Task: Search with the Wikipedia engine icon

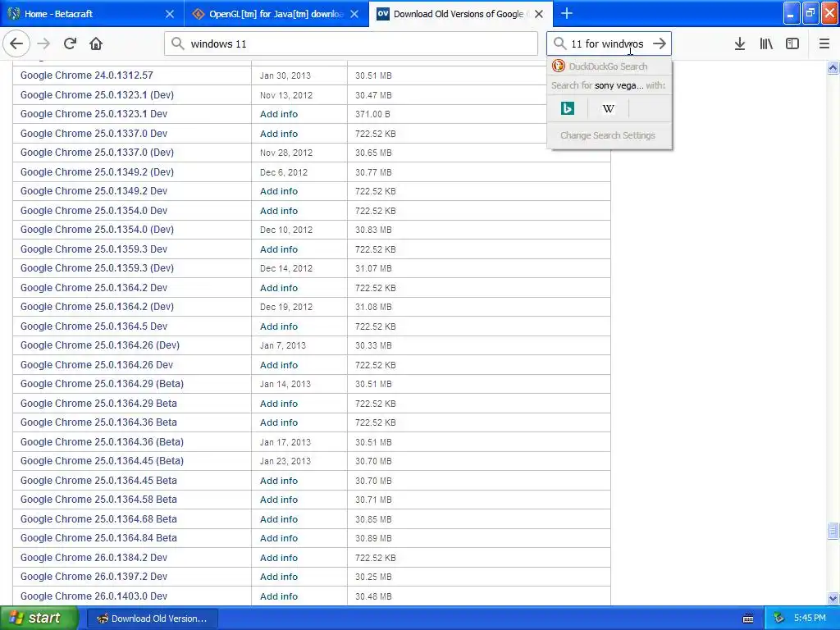Action: [x=608, y=109]
